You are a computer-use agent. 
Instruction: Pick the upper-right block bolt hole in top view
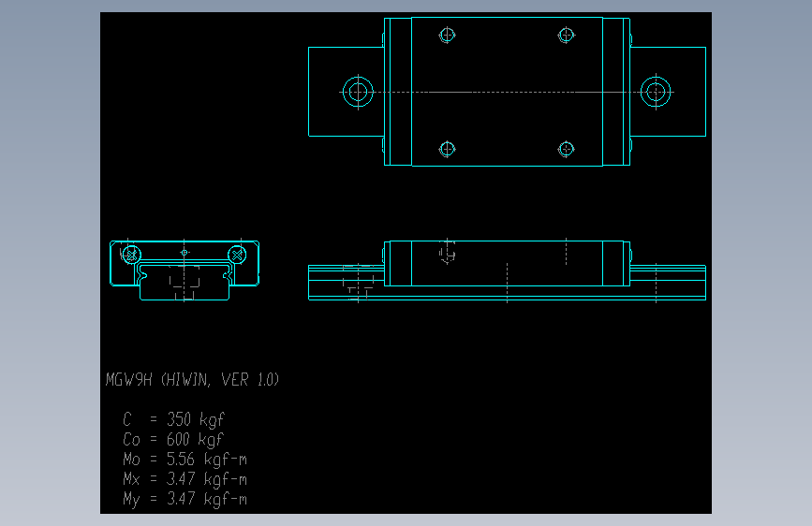coord(566,36)
